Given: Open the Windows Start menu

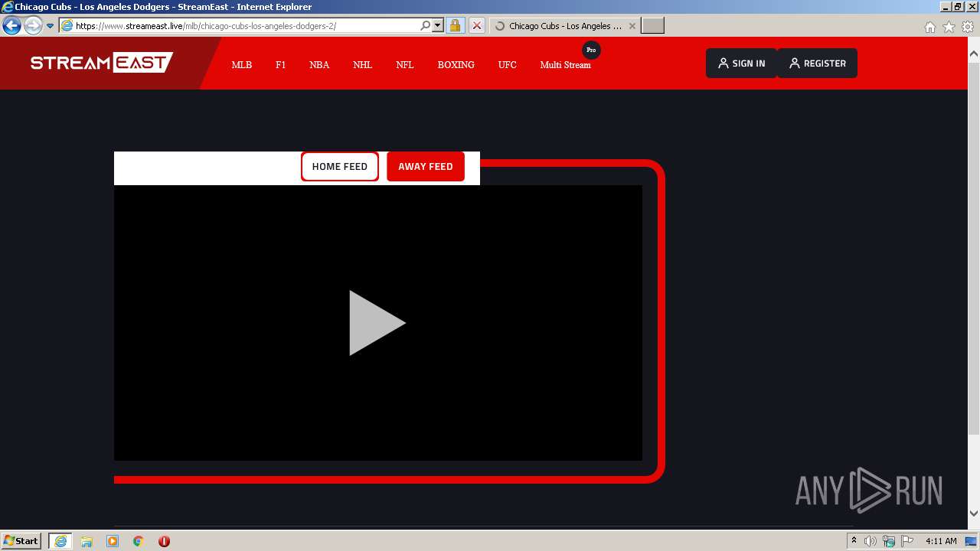Looking at the screenshot, I should click(x=21, y=541).
